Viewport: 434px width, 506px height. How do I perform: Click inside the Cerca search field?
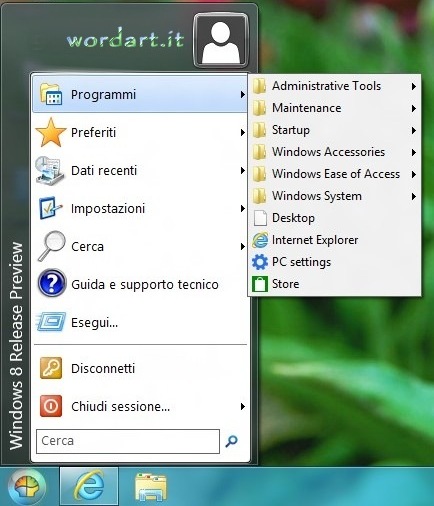click(128, 441)
